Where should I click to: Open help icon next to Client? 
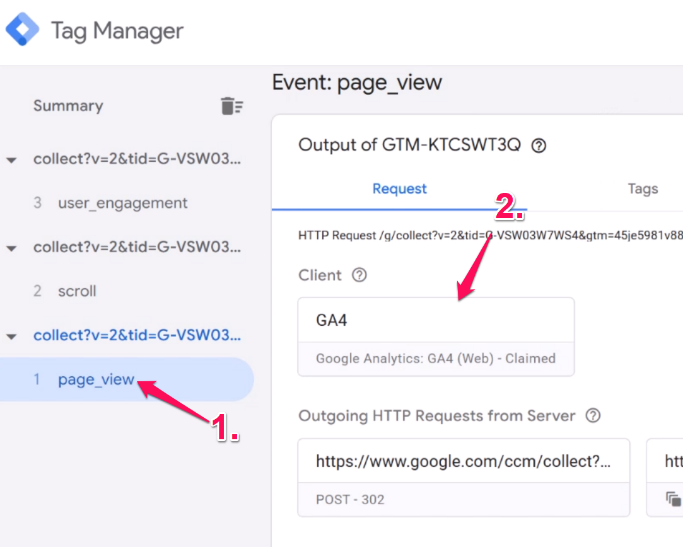point(359,275)
